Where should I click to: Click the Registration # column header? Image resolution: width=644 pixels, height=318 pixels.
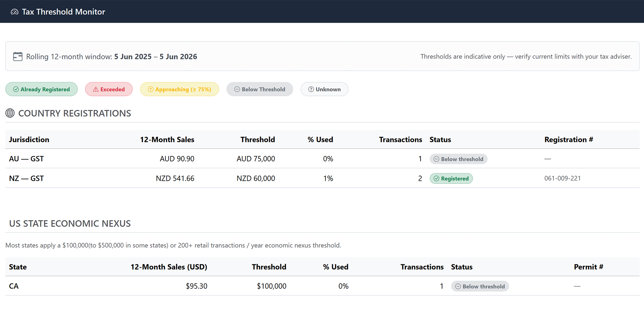(x=569, y=140)
